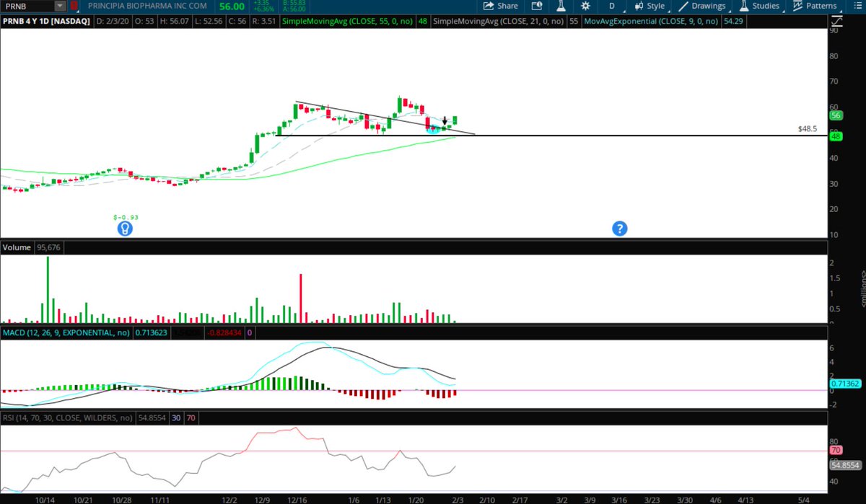The width and height of the screenshot is (866, 504).
Task: Click the SimpleMovingAvg (CLOSE, 55, 0, no) study label
Action: 346,22
